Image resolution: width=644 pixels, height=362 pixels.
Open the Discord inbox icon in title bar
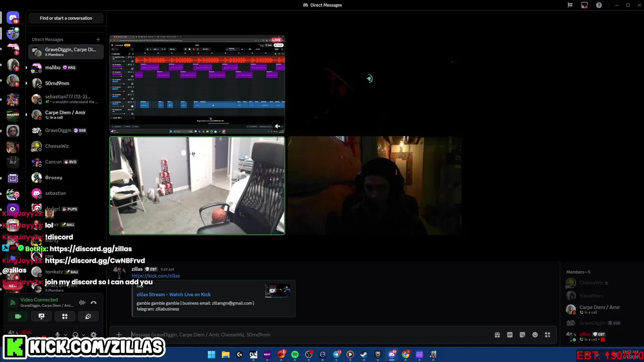click(584, 5)
